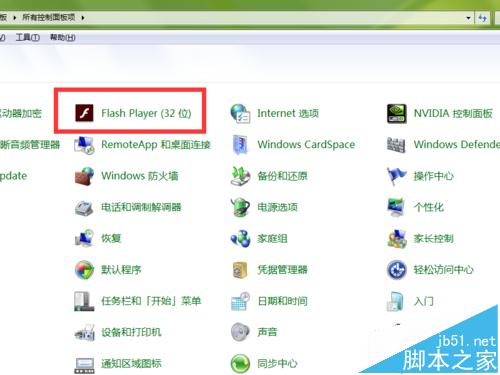Click the 轻松访问中心 icon
Screen dimensions: 500x375
pyautogui.click(x=397, y=270)
